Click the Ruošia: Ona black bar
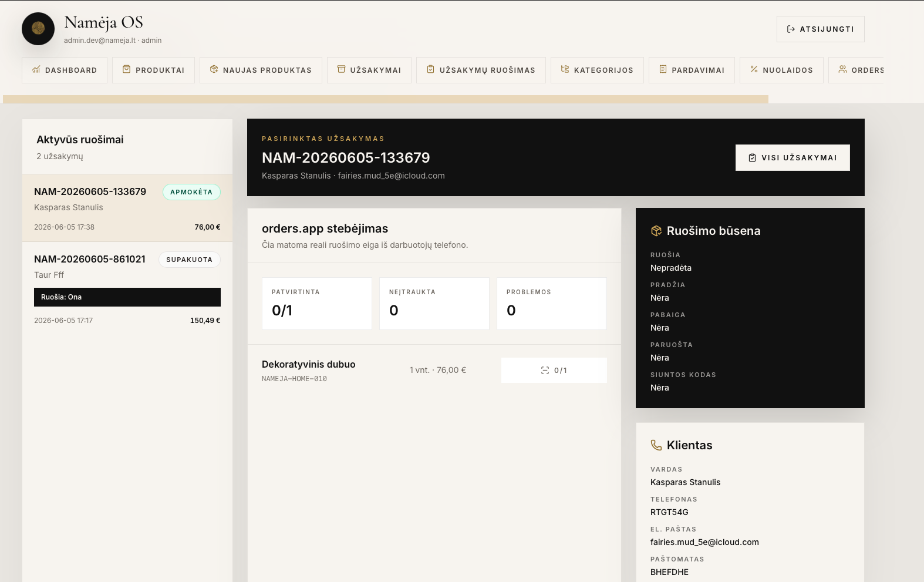This screenshot has width=924, height=582. pyautogui.click(x=127, y=297)
